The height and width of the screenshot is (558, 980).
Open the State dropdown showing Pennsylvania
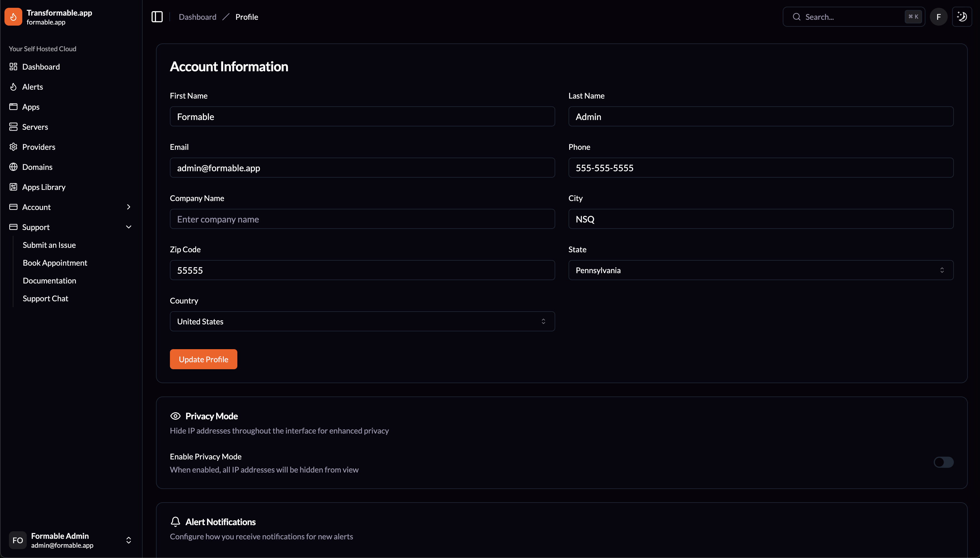click(761, 270)
